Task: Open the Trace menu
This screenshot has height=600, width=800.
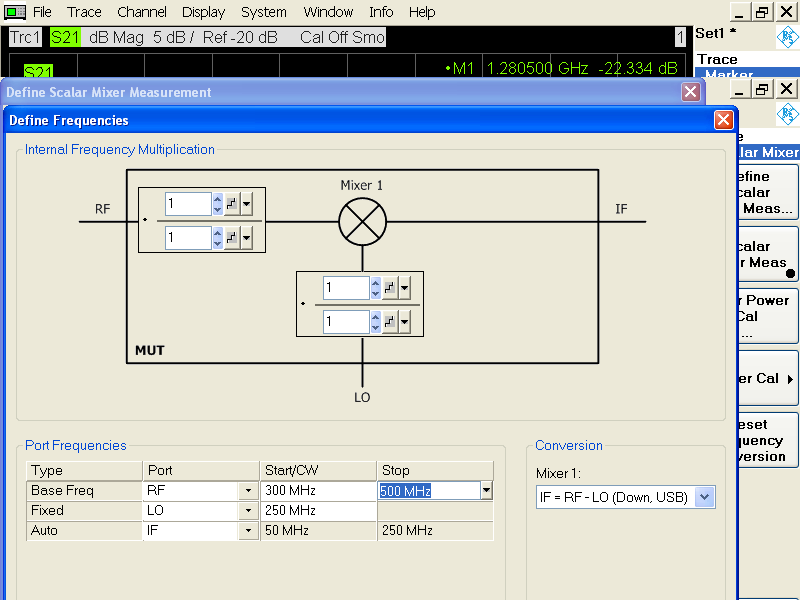Action: (x=84, y=12)
